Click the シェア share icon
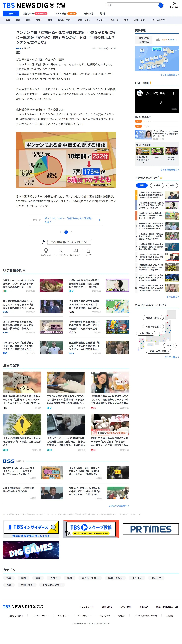This screenshot has width=182, height=644. click(88, 250)
